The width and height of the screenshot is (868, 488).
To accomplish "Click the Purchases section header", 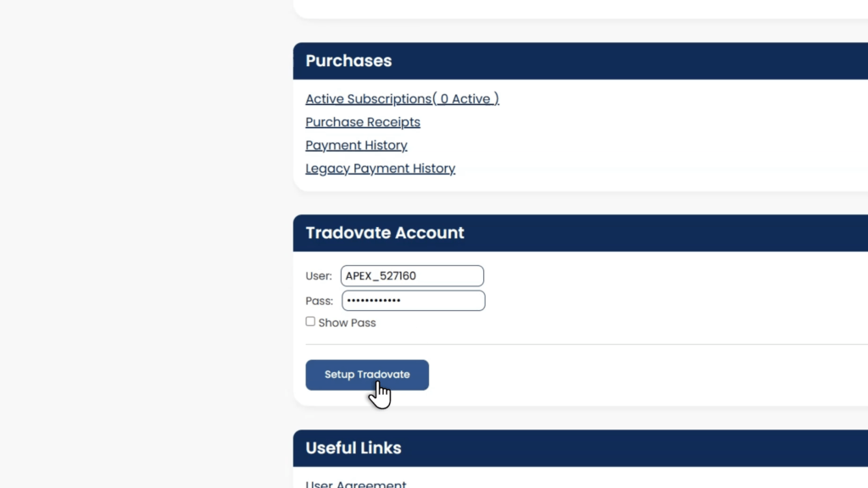I will pos(348,61).
